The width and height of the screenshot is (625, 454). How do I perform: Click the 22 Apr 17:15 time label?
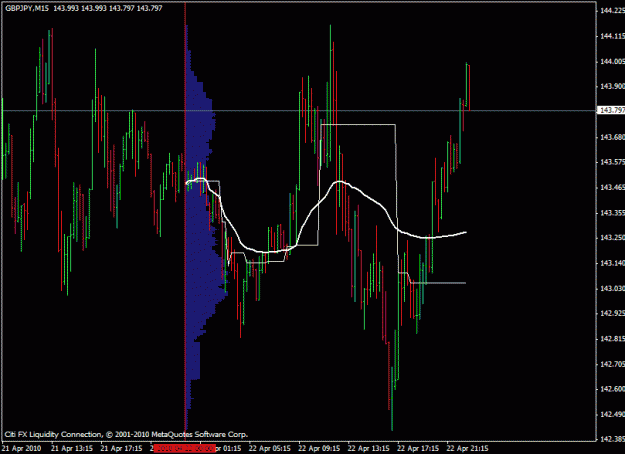point(418,448)
